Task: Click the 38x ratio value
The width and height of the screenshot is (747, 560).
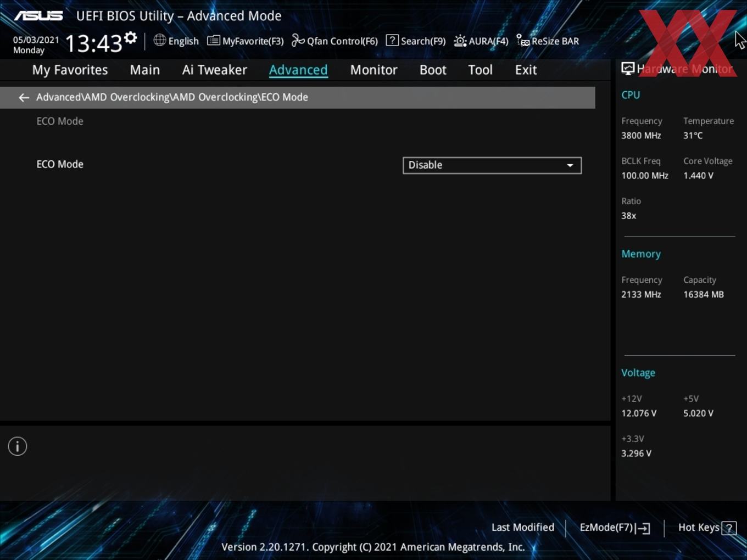Action: click(628, 216)
